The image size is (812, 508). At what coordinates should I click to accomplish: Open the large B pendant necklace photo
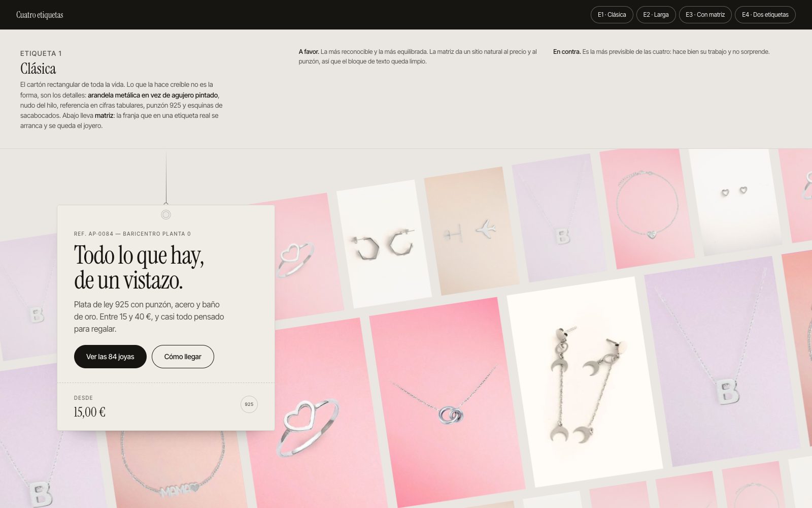(722, 361)
